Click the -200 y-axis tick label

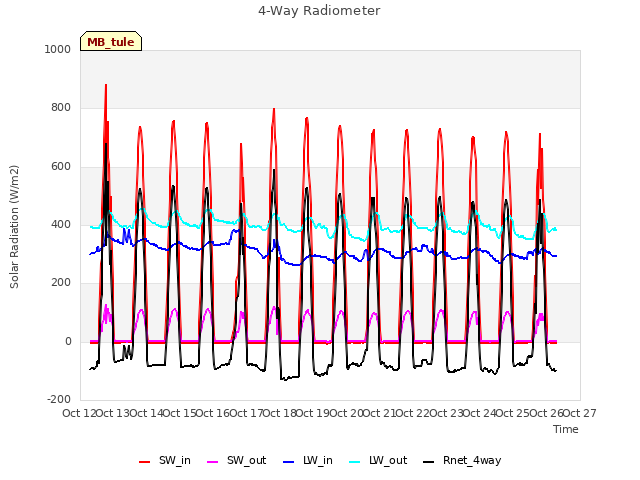point(59,399)
